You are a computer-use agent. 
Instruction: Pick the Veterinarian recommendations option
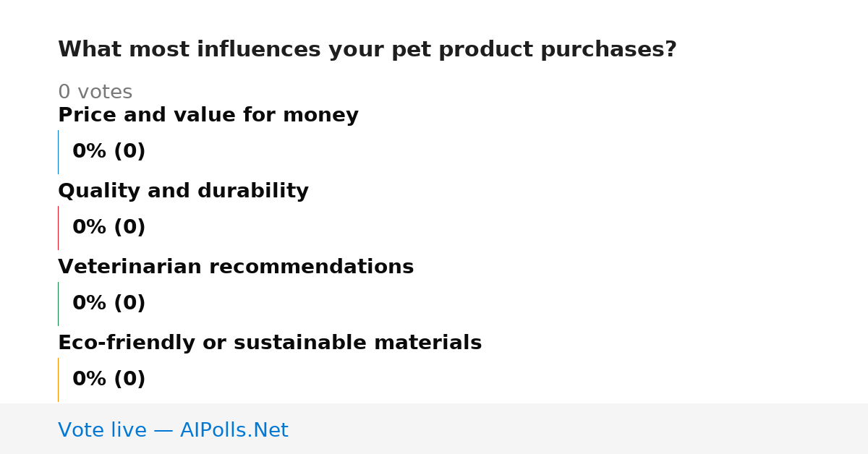[x=236, y=267]
